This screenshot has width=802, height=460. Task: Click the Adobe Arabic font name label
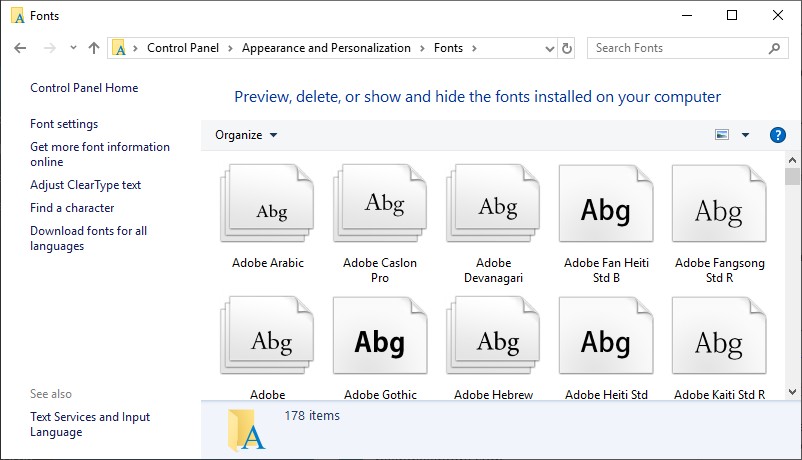(268, 262)
